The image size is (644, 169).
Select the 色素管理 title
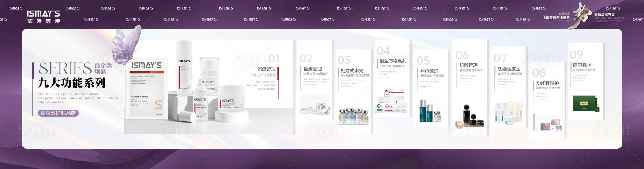tap(312, 69)
